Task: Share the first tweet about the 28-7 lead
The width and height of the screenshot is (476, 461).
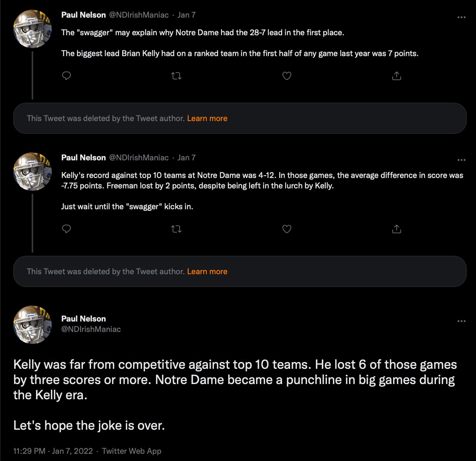Action: tap(396, 76)
